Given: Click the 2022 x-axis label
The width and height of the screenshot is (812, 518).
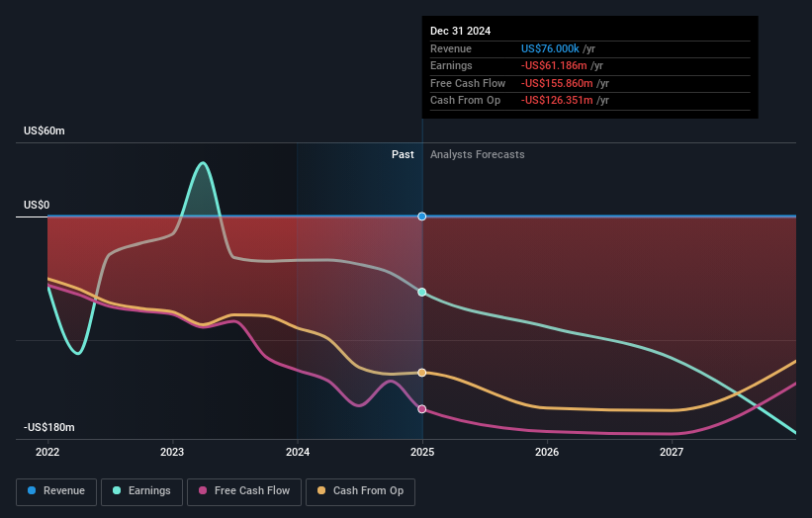Looking at the screenshot, I should pos(47,452).
